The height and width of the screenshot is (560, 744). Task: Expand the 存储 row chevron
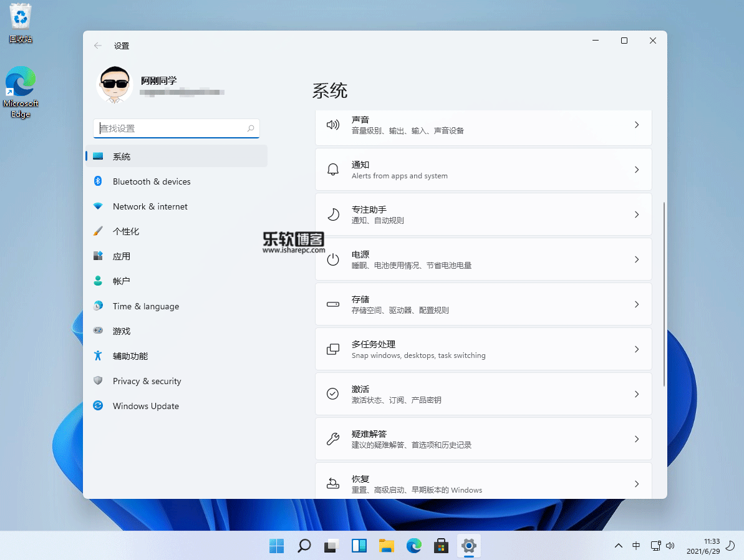(x=636, y=304)
